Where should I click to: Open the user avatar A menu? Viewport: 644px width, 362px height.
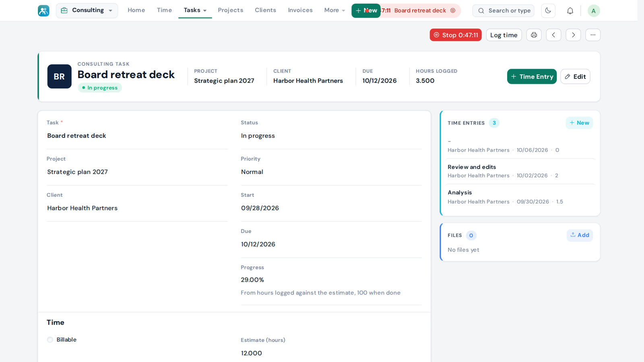pos(593,11)
